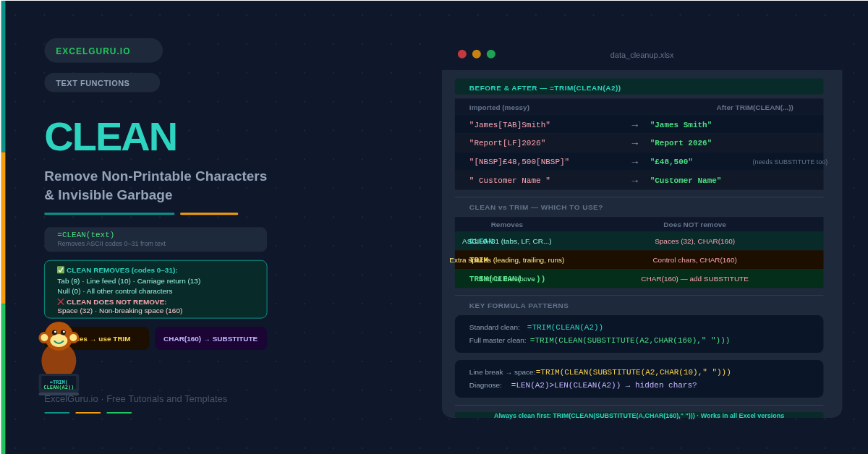Click the arrow in the Customer Name row
Viewport: 868px width, 454px height.
click(x=634, y=181)
